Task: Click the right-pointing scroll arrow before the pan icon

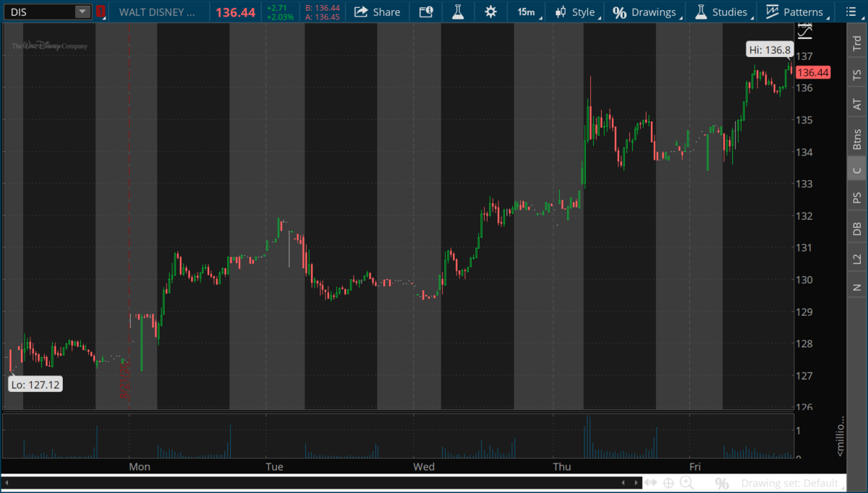Action: pos(636,483)
